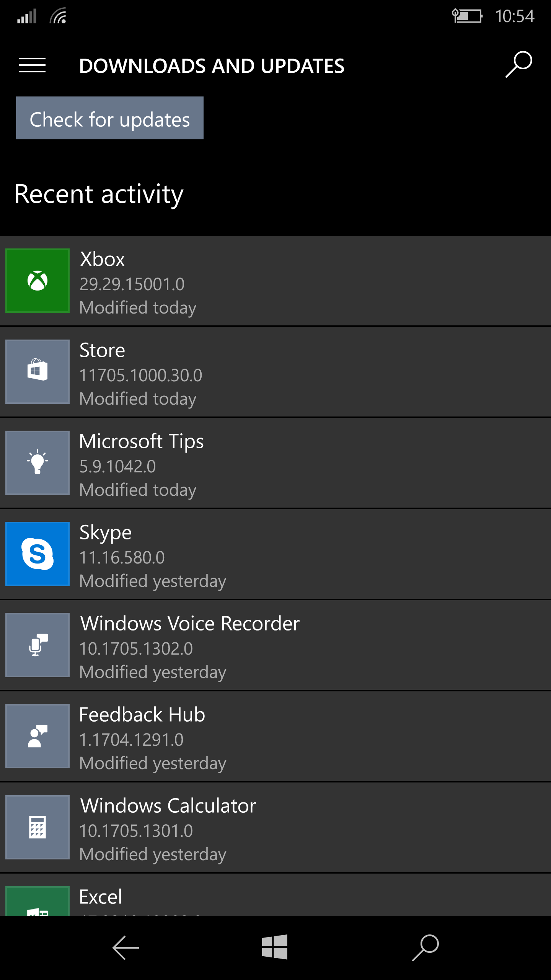Click Modified yesterday under Feedback Hub
This screenshot has height=980, width=551.
(153, 763)
